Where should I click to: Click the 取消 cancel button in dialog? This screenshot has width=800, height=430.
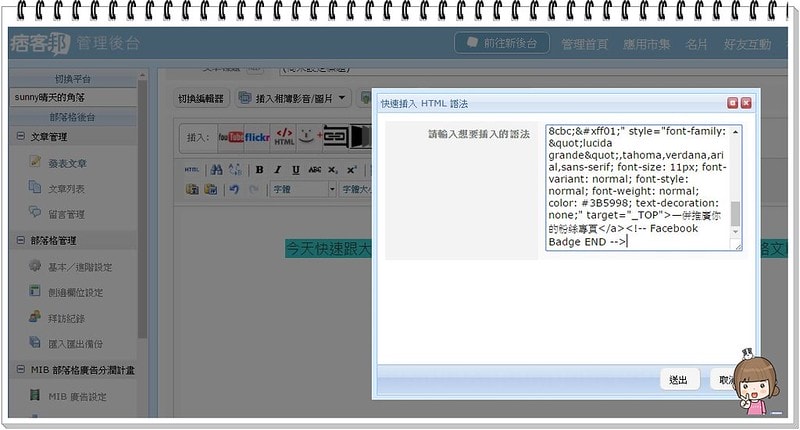724,380
